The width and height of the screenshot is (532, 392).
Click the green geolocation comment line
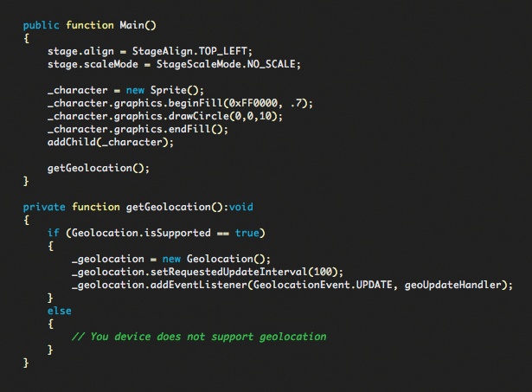click(x=199, y=337)
